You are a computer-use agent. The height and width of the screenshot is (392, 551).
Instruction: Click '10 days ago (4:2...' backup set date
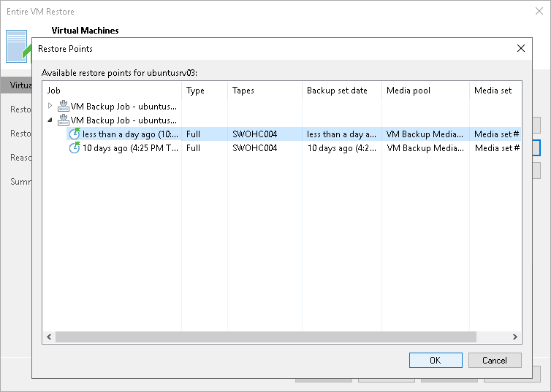coord(342,148)
